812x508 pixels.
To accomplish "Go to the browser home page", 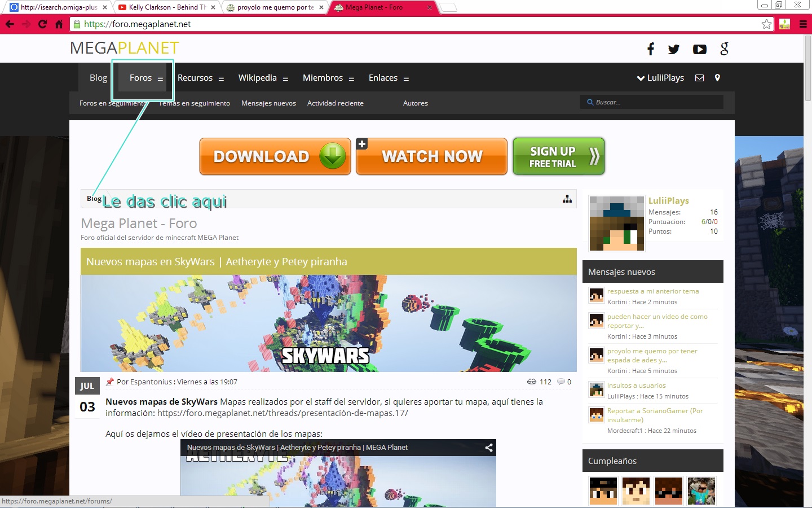I will tap(59, 24).
